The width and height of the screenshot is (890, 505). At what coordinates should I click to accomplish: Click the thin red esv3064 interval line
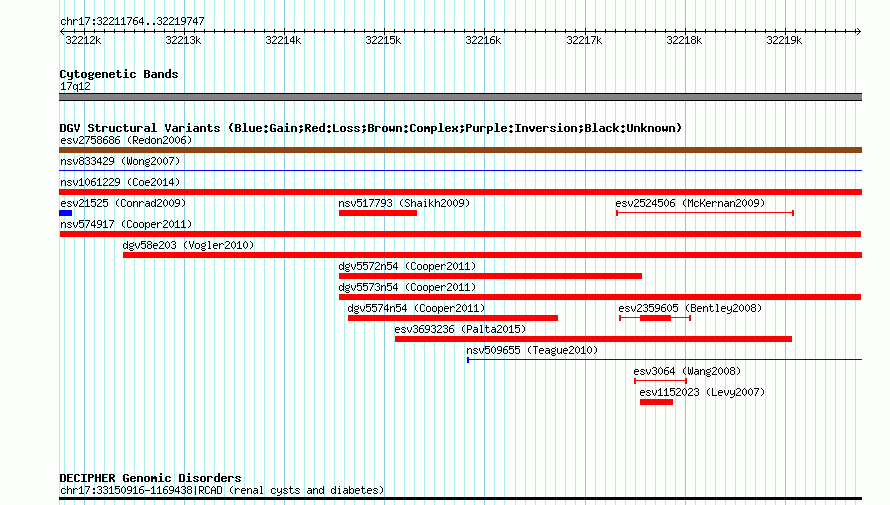pos(661,381)
